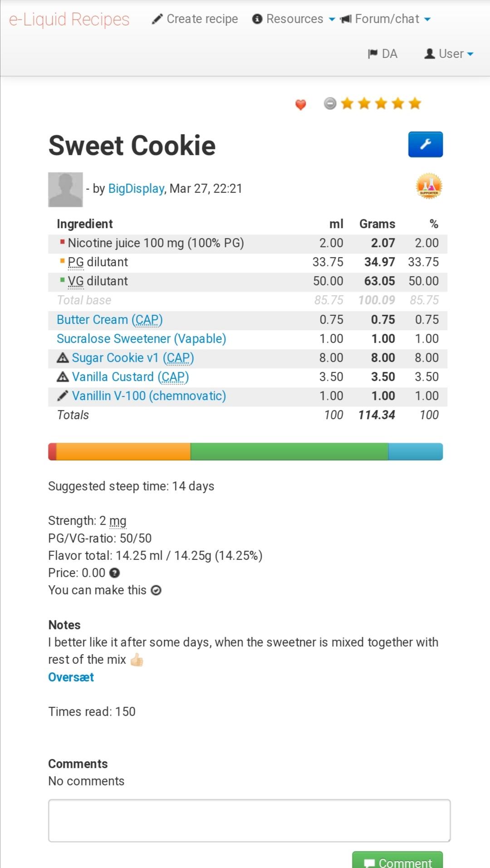490x868 pixels.
Task: Switch language via the DA flag item
Action: (382, 54)
